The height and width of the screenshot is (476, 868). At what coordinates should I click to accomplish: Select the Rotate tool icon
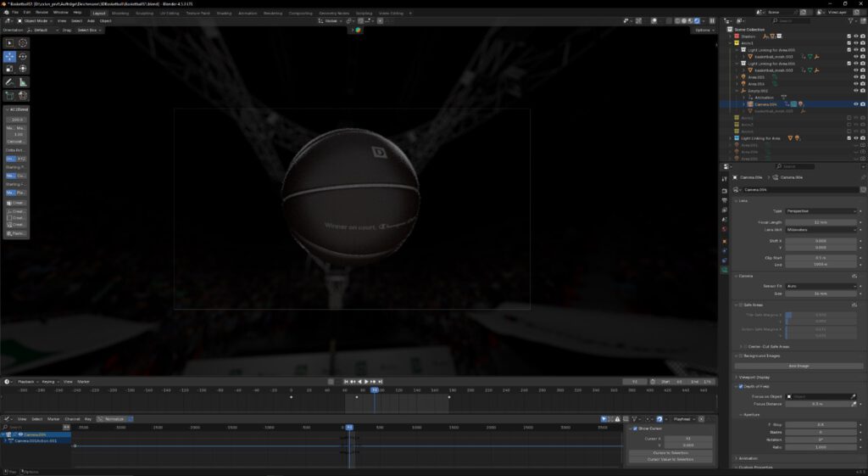click(23, 56)
